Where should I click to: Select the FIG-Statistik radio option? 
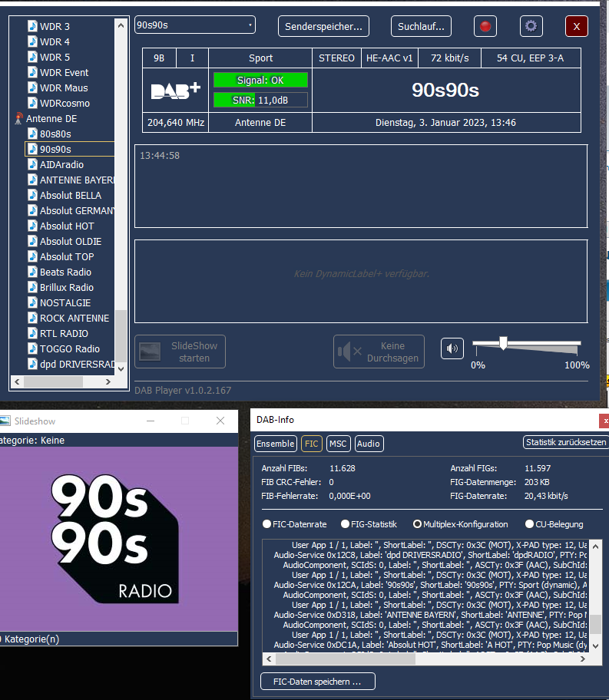pos(345,524)
